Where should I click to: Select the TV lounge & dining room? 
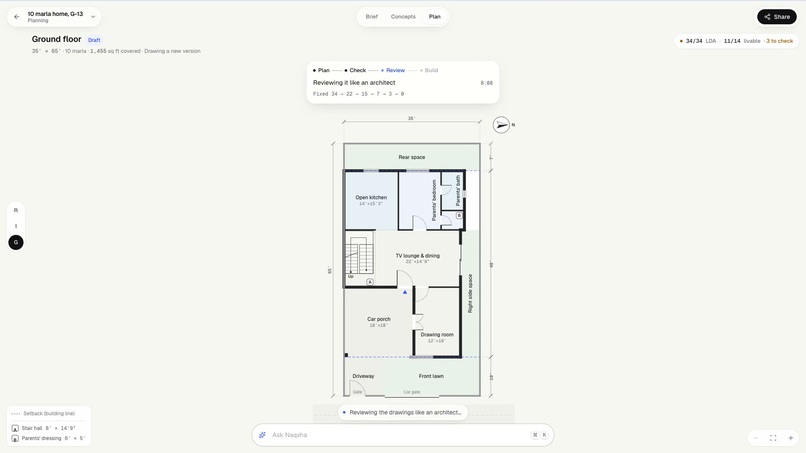(x=417, y=258)
